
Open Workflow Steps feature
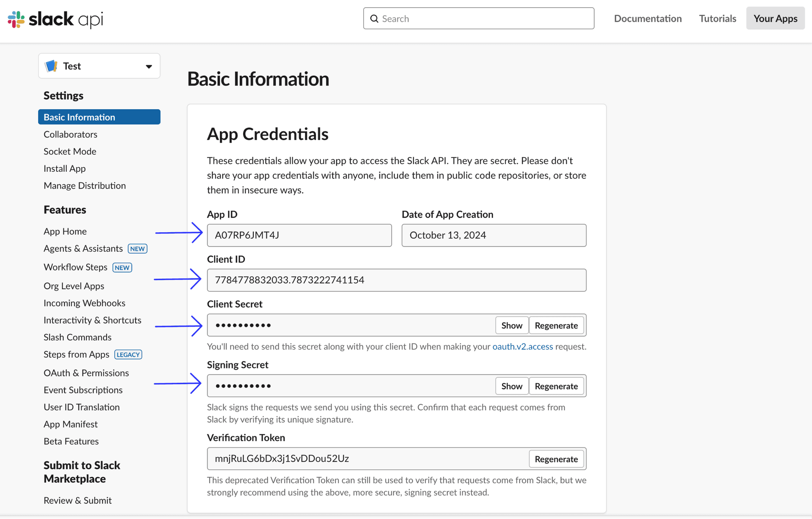(x=75, y=267)
